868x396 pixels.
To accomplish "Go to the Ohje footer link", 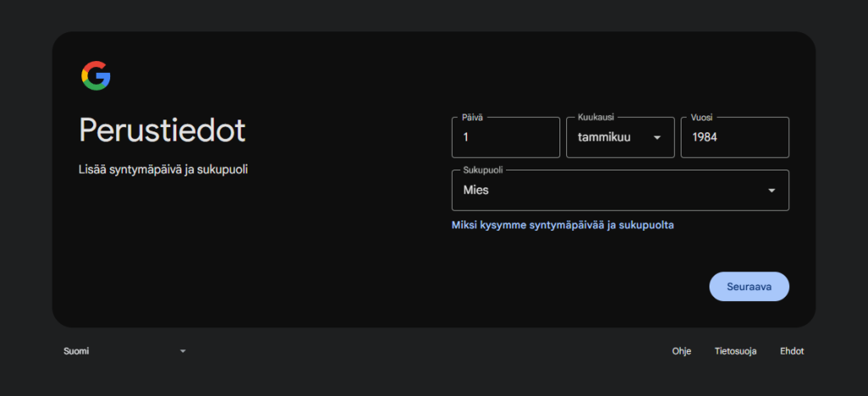I will (x=682, y=351).
